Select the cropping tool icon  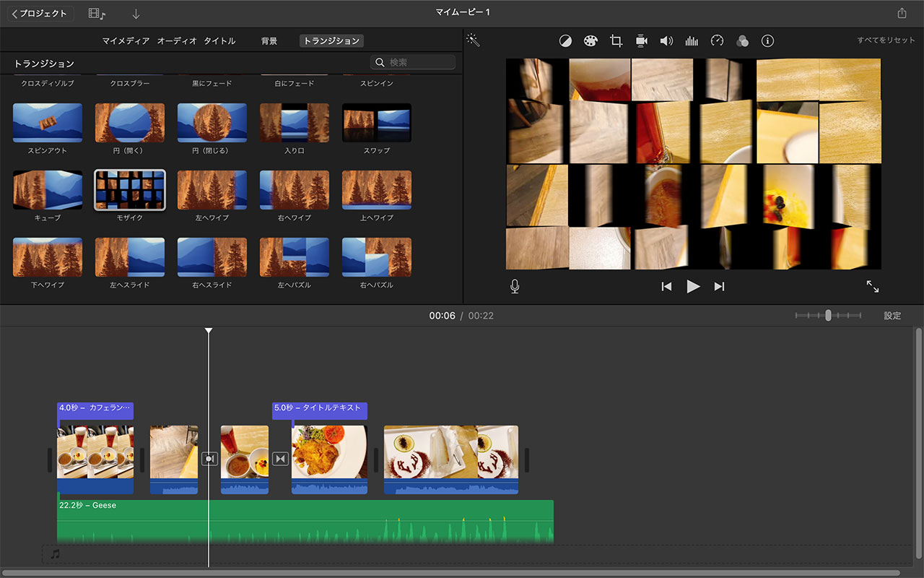(616, 41)
